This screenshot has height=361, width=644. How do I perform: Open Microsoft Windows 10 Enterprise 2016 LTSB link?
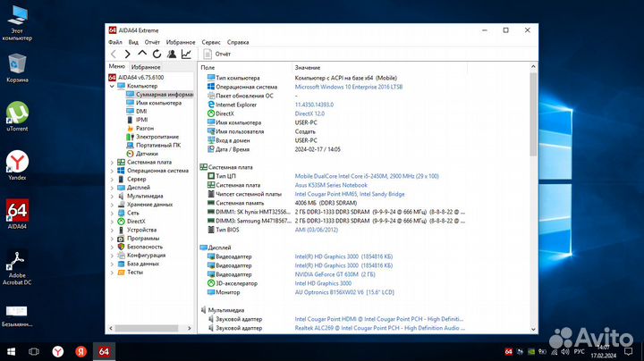click(x=349, y=87)
